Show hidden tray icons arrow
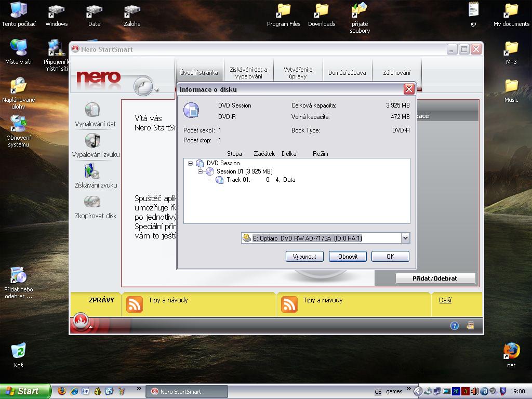This screenshot has width=532, height=399. (418, 392)
